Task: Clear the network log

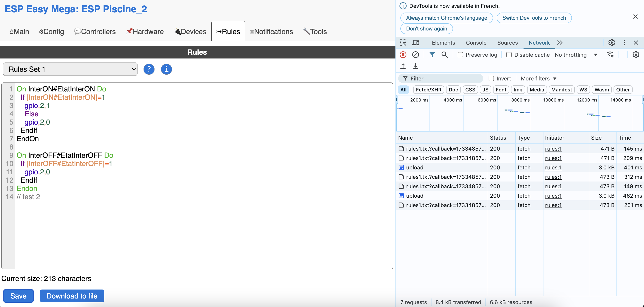Action: click(x=415, y=55)
